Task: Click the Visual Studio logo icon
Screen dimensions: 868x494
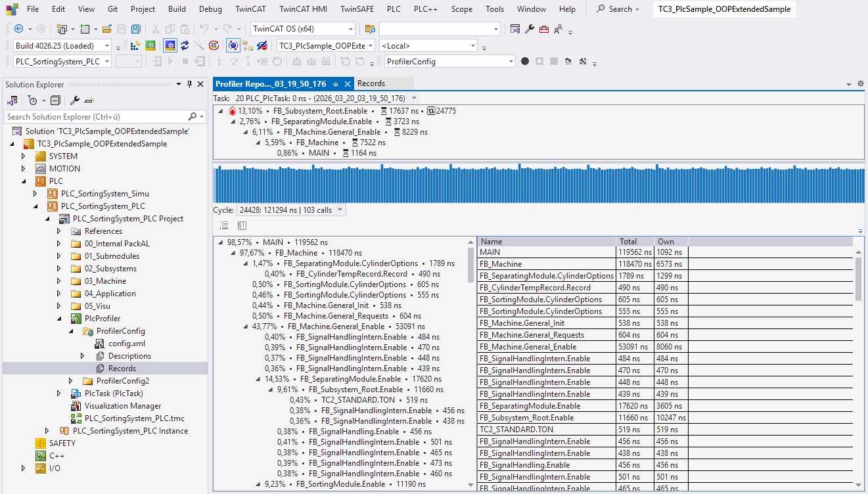Action: pyautogui.click(x=12, y=9)
